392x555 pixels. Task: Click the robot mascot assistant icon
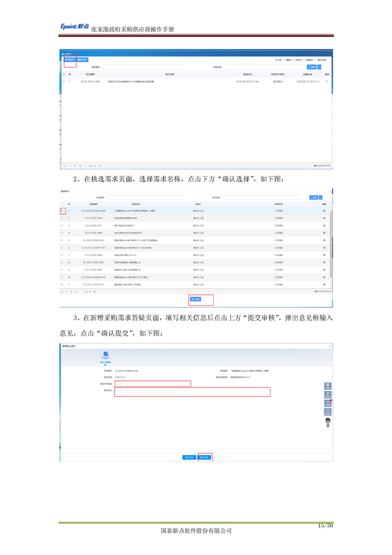pos(327,421)
